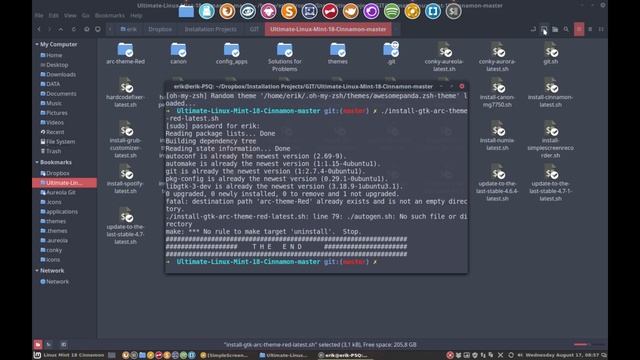The image size is (640, 360).
Task: Launch the orange S app in the dock
Action: pos(289,11)
